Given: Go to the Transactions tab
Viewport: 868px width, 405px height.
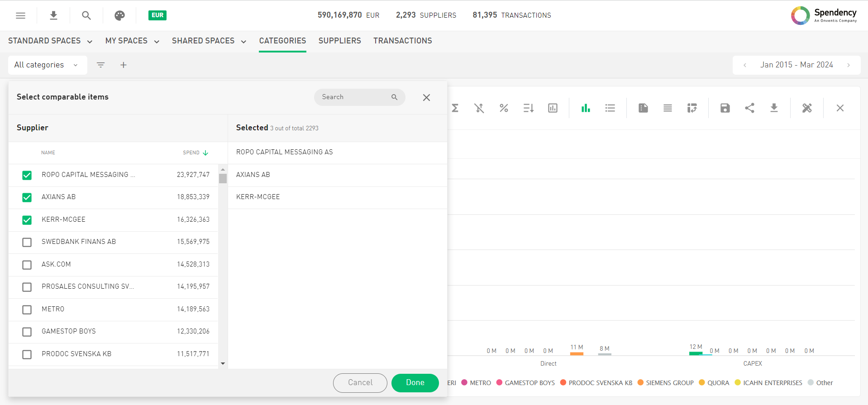Looking at the screenshot, I should pos(402,41).
